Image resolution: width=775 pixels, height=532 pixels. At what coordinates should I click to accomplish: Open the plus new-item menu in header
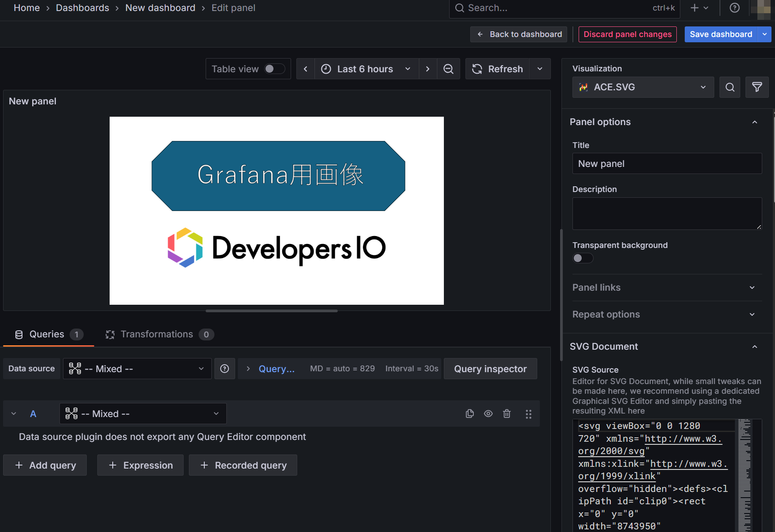[699, 8]
